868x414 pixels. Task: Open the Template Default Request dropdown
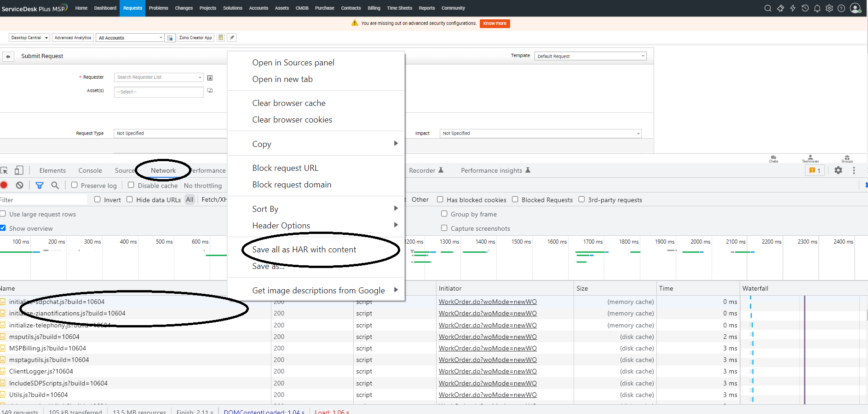tap(590, 56)
